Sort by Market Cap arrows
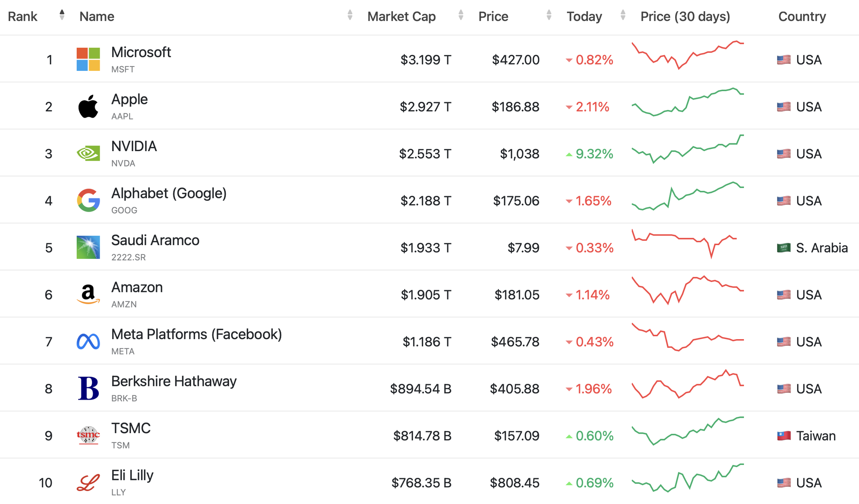The width and height of the screenshot is (859, 504). 460,15
